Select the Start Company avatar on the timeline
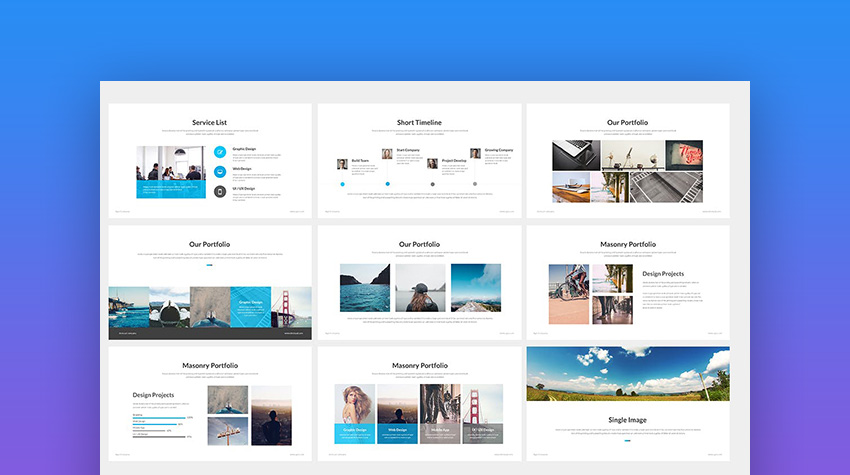The width and height of the screenshot is (850, 475). tap(387, 154)
